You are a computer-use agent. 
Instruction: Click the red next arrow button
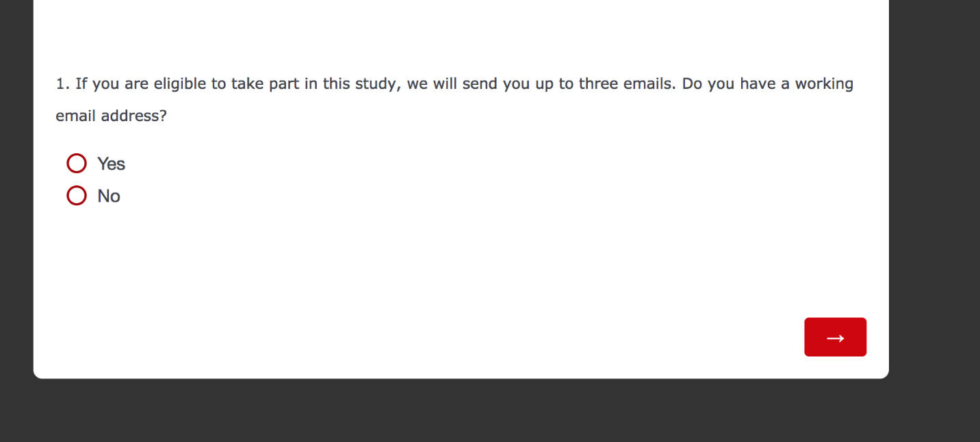pyautogui.click(x=835, y=337)
